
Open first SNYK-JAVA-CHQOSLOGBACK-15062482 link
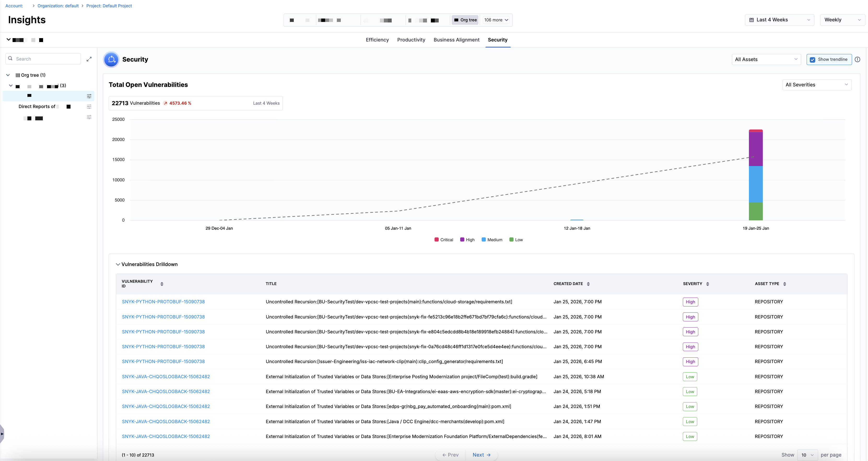166,376
